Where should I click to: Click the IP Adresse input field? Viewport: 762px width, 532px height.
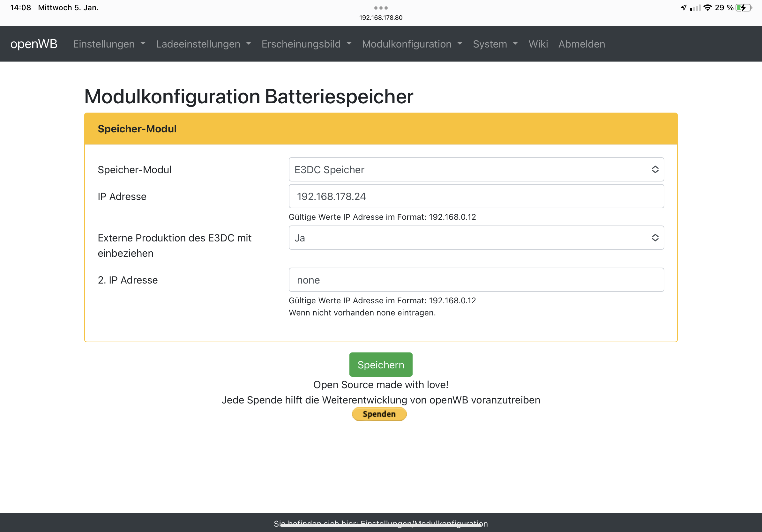tap(476, 196)
